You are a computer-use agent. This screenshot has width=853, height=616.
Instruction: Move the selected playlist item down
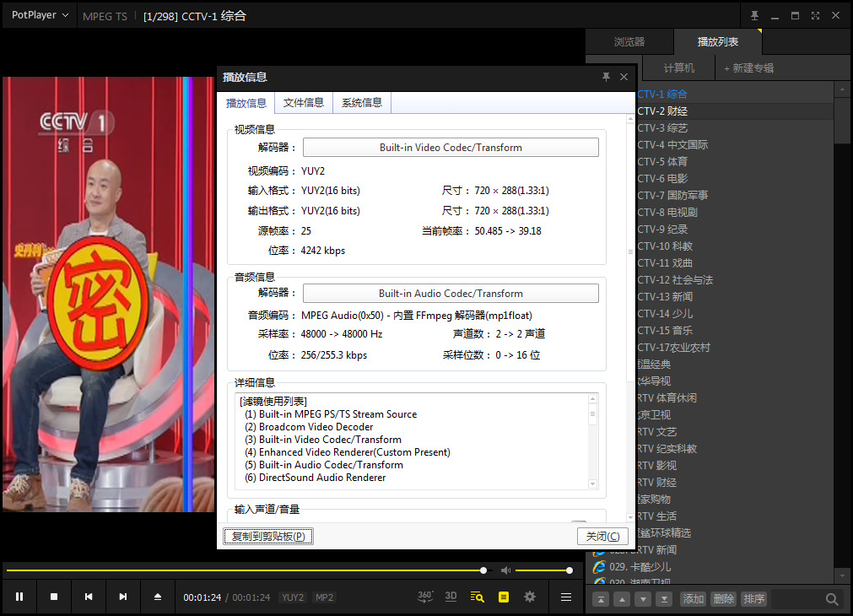(x=643, y=599)
